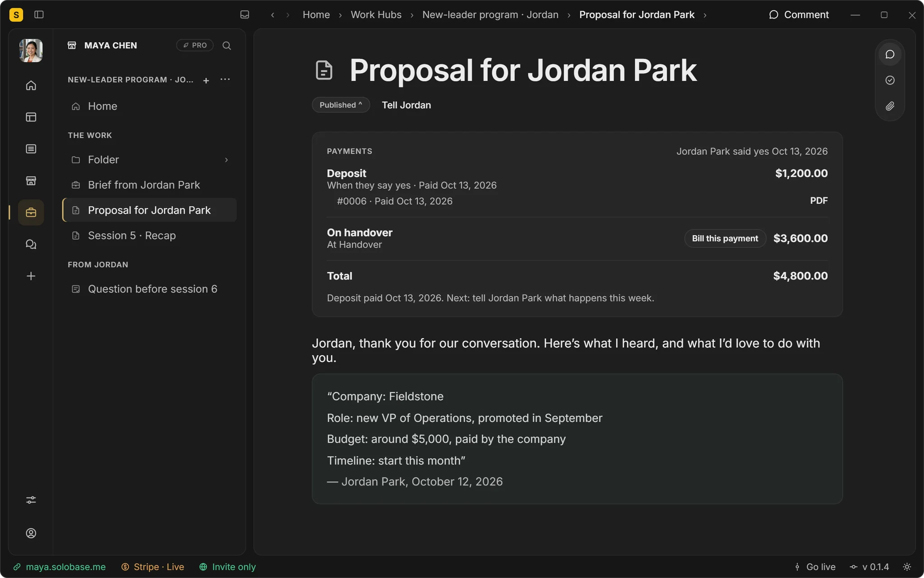Open the list pages icon in rail
The image size is (924, 578).
(x=31, y=149)
